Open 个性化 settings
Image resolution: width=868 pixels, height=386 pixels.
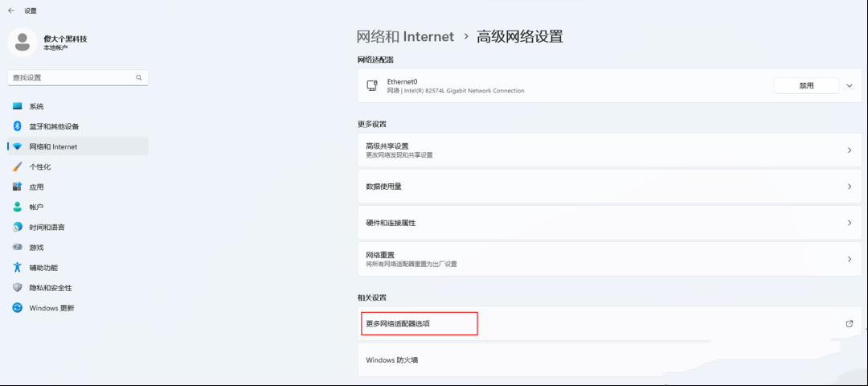point(78,166)
